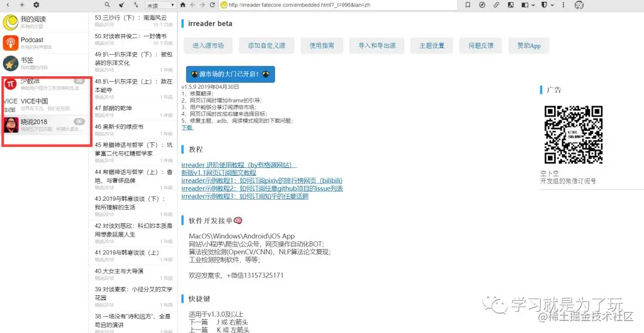
Task: Click the URL address field
Action: pyautogui.click(x=339, y=5)
